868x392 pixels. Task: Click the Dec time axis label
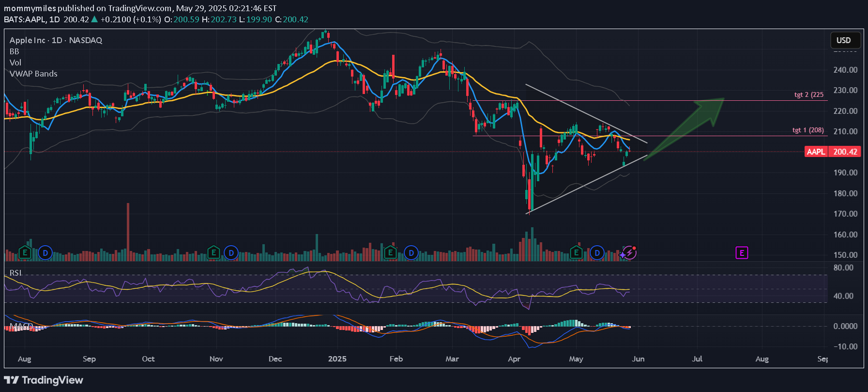[275, 359]
